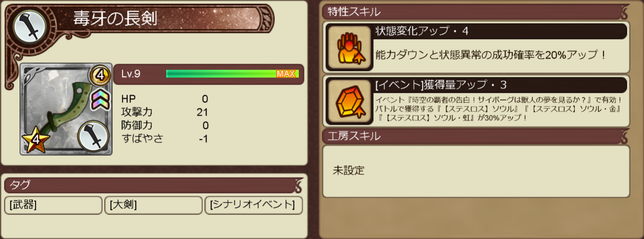Open the 状態変化アップ skill icon
This screenshot has width=644, height=239.
tap(349, 47)
